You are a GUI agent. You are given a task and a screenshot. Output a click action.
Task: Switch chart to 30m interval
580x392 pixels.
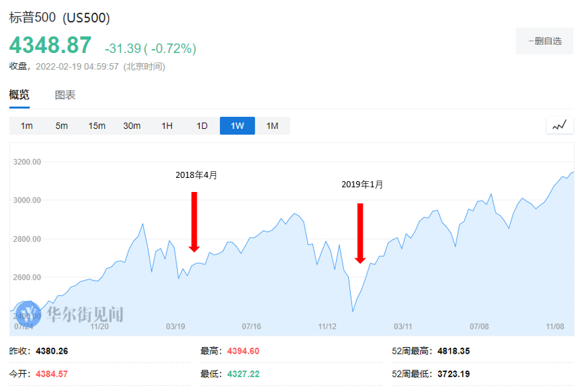pyautogui.click(x=132, y=126)
